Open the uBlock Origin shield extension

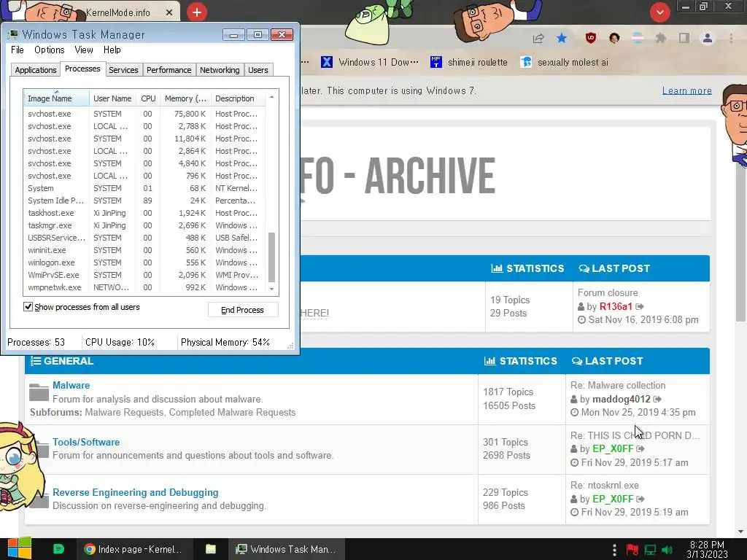(591, 38)
